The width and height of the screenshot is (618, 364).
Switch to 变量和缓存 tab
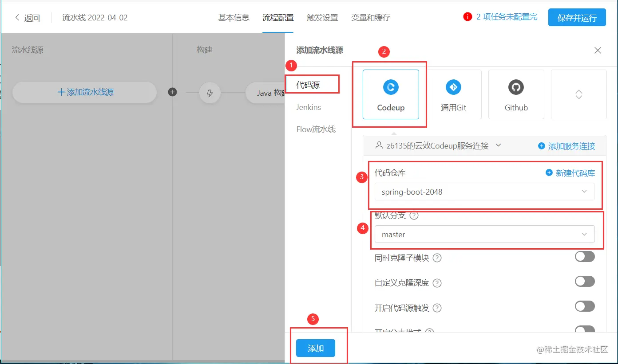point(371,18)
